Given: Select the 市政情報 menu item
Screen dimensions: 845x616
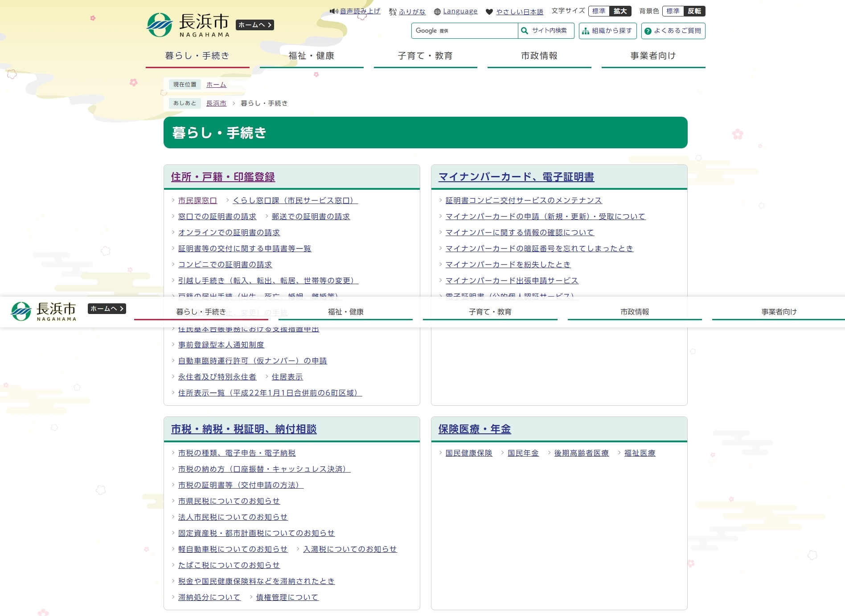Looking at the screenshot, I should tap(539, 56).
